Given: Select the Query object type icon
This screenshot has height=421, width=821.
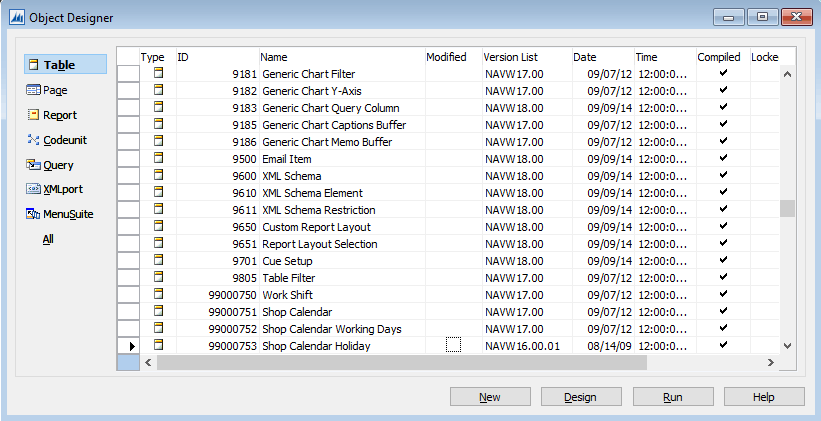Looking at the screenshot, I should (x=34, y=165).
